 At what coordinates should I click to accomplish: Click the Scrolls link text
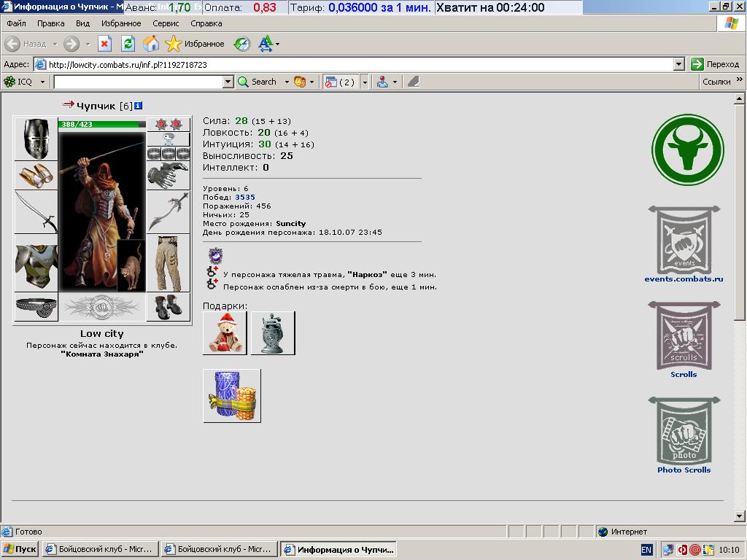point(684,375)
